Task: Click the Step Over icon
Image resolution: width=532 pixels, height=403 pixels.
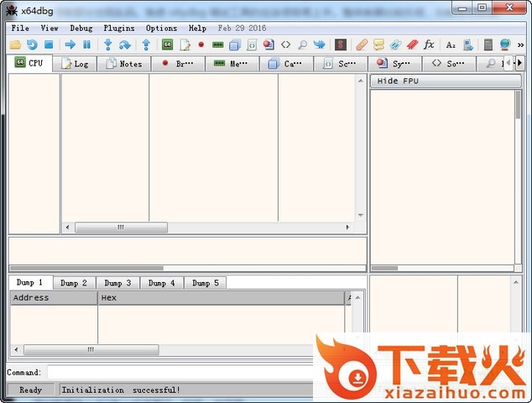Action: (125, 44)
